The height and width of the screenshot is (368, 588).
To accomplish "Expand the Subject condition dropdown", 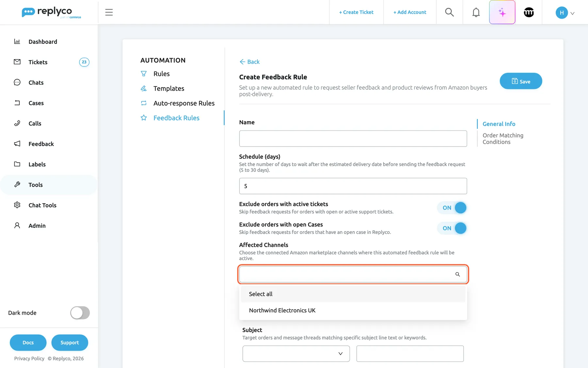I will coord(296,354).
